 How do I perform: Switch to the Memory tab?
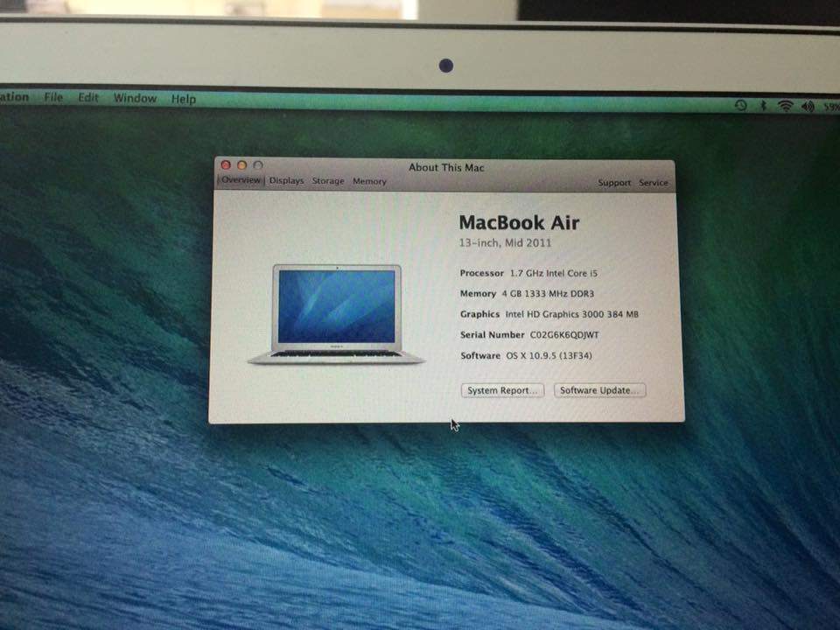point(369,182)
